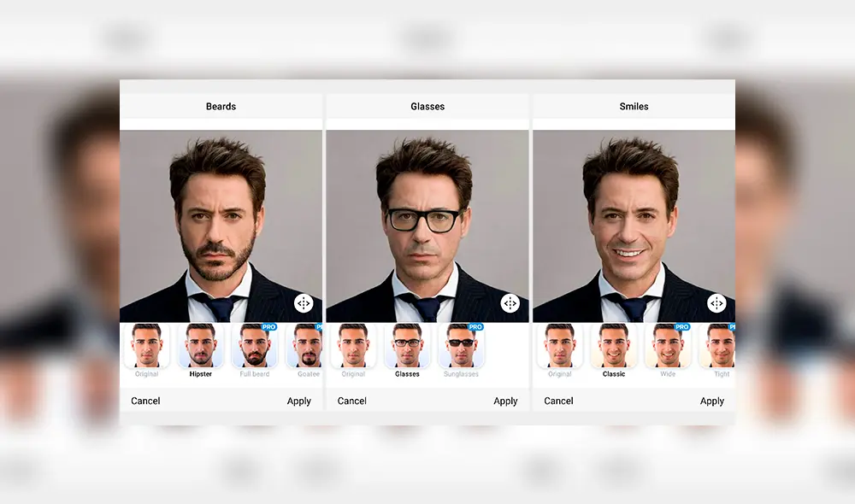This screenshot has height=504, width=855.
Task: Select the Original thumbnail in Beards panel
Action: (x=146, y=346)
